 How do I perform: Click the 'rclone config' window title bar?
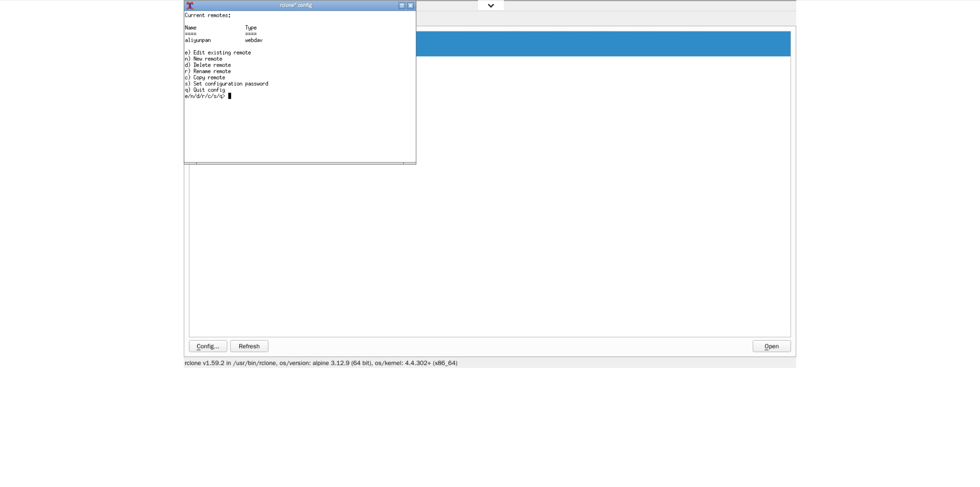[296, 5]
